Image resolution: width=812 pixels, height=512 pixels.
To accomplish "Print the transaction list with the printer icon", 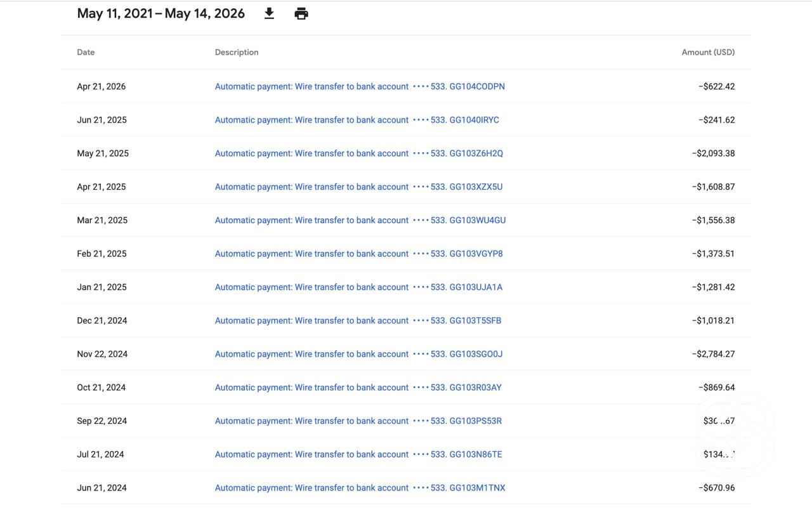I will [301, 13].
